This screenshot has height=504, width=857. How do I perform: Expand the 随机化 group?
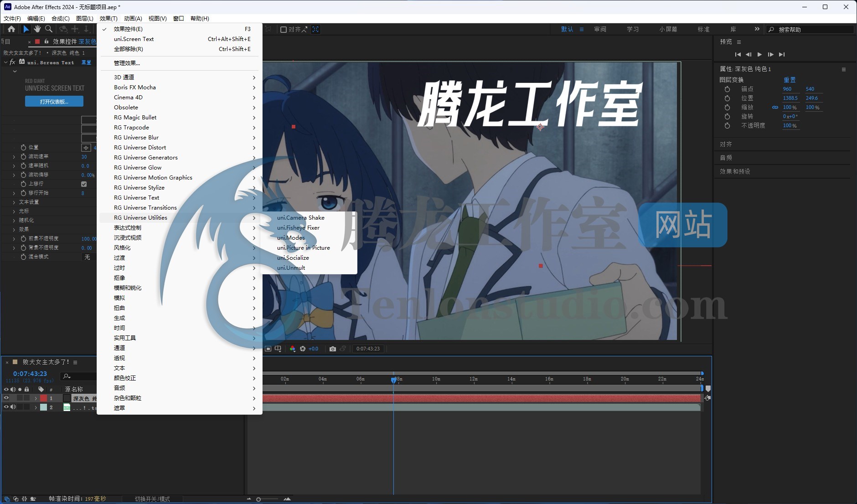coord(14,221)
